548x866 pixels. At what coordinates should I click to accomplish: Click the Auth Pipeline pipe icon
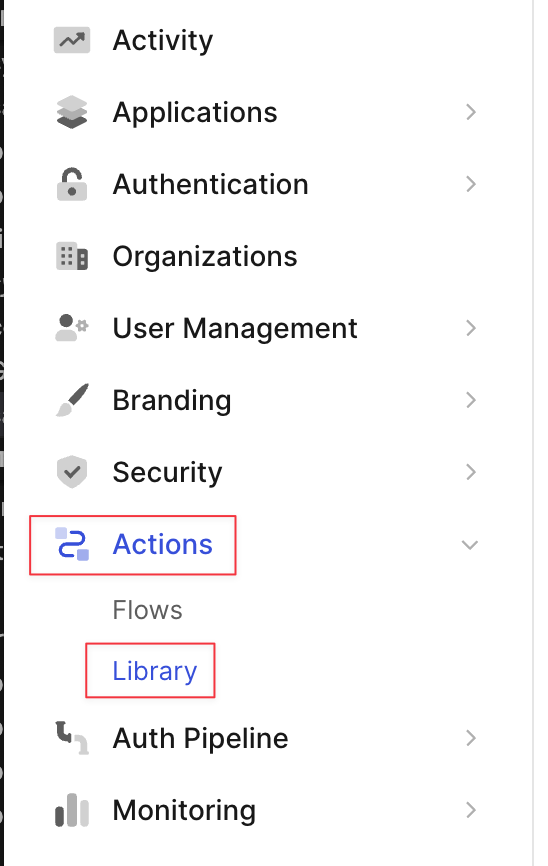pos(72,738)
